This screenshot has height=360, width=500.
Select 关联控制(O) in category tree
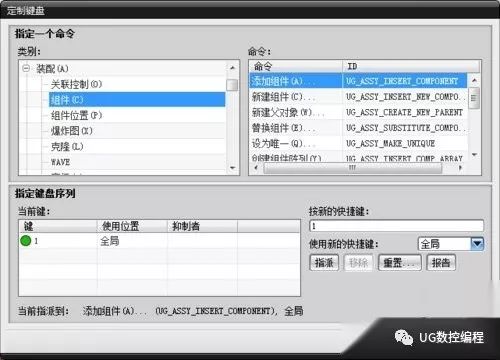[x=76, y=84]
